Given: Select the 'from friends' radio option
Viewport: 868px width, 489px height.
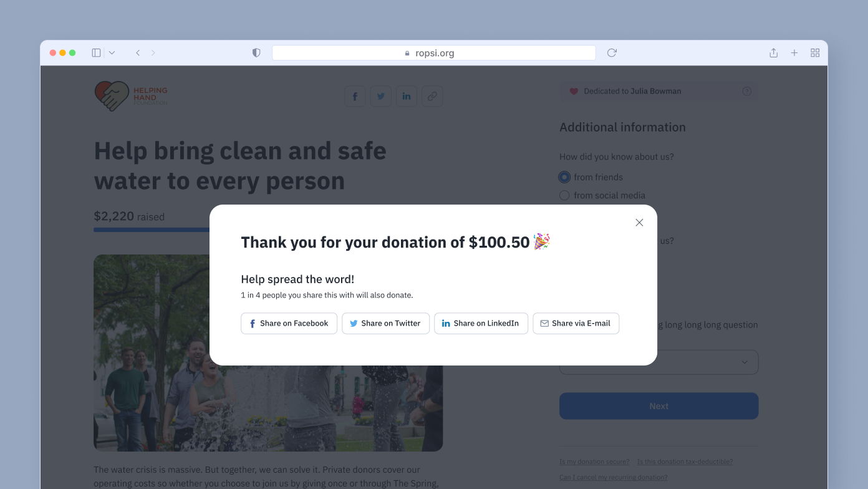Looking at the screenshot, I should tap(564, 177).
